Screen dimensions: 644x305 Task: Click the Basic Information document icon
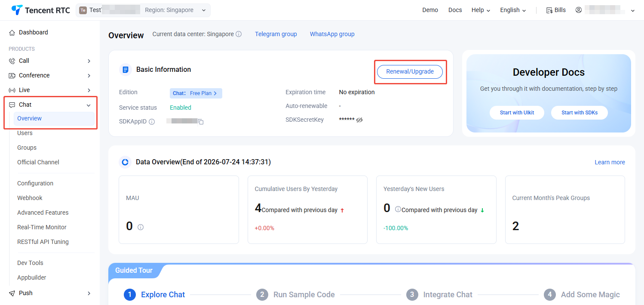click(x=125, y=69)
